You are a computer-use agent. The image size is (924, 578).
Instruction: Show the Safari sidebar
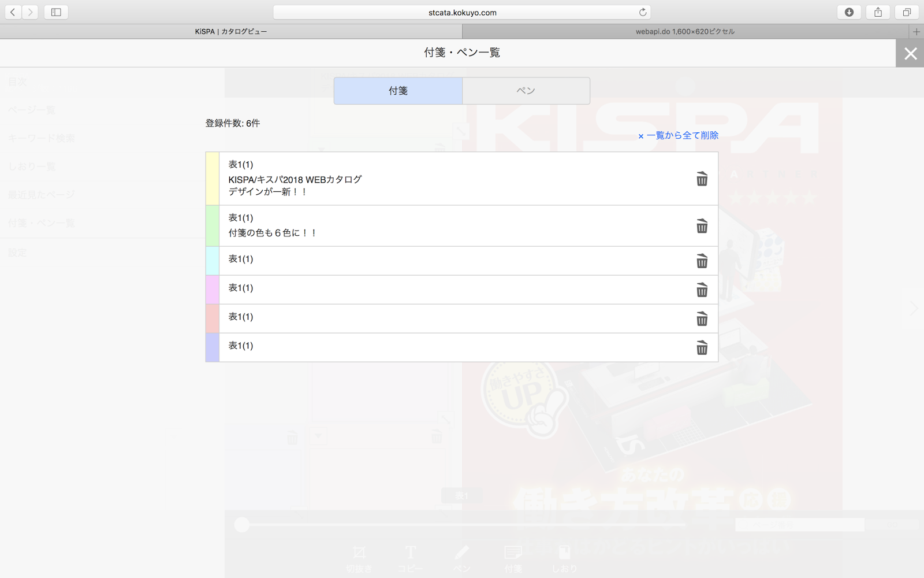(56, 12)
